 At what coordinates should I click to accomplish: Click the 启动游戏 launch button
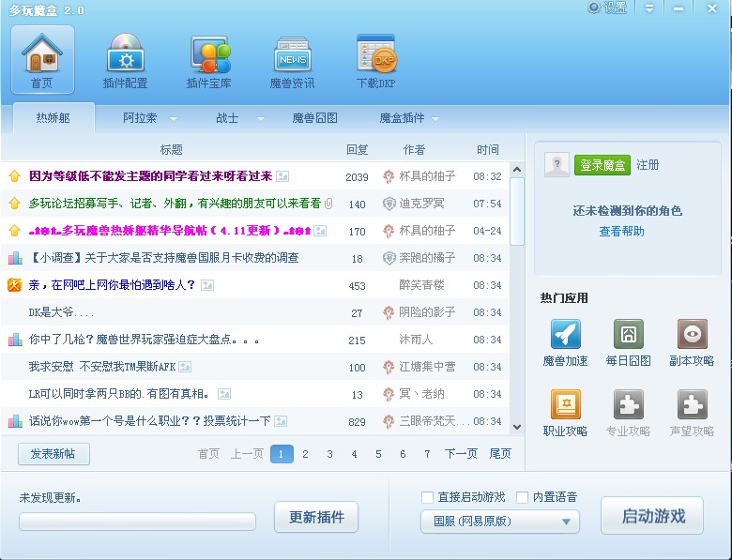pos(652,516)
